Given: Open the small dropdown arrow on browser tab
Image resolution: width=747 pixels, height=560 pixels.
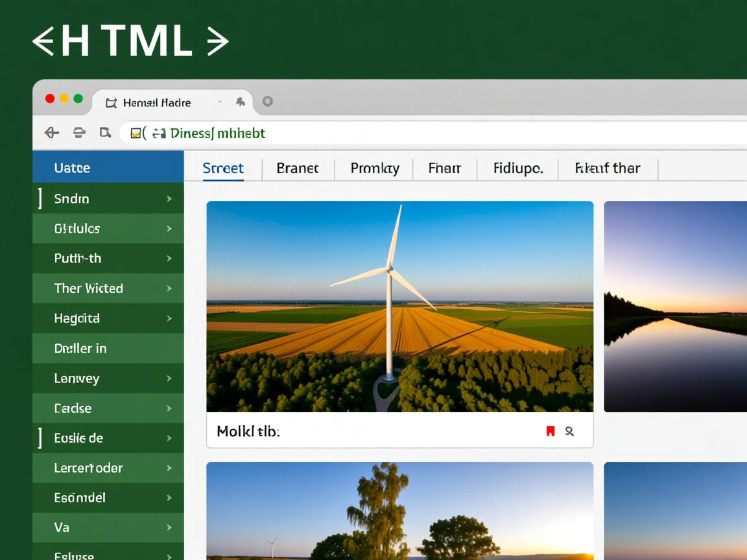Looking at the screenshot, I should [x=220, y=102].
